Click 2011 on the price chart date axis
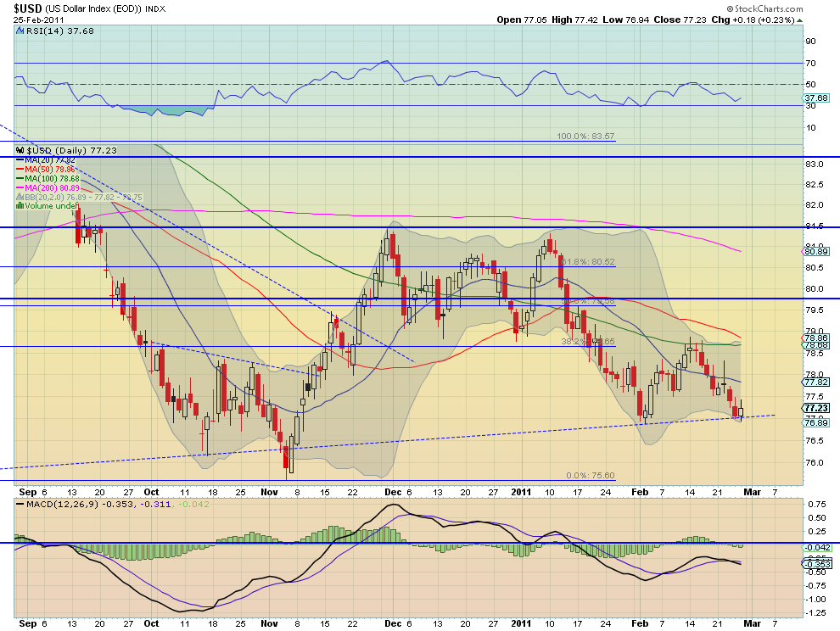Screen dimensions: 840x631 (x=521, y=492)
